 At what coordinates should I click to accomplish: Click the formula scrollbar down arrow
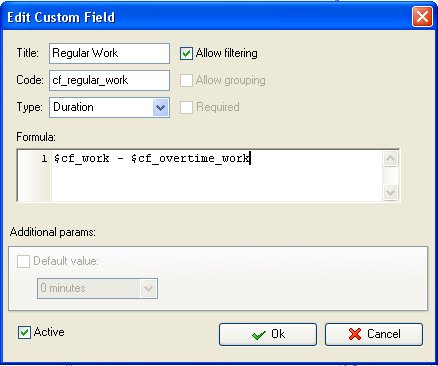point(390,192)
